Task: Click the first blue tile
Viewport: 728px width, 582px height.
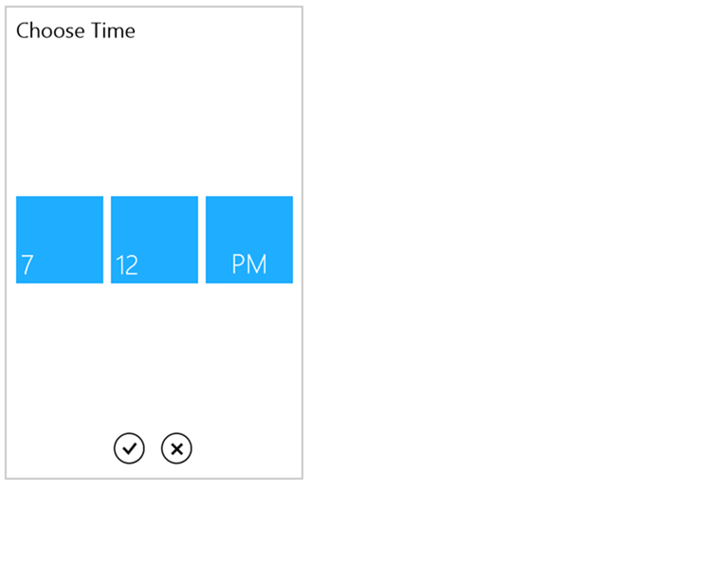Action: tap(60, 239)
